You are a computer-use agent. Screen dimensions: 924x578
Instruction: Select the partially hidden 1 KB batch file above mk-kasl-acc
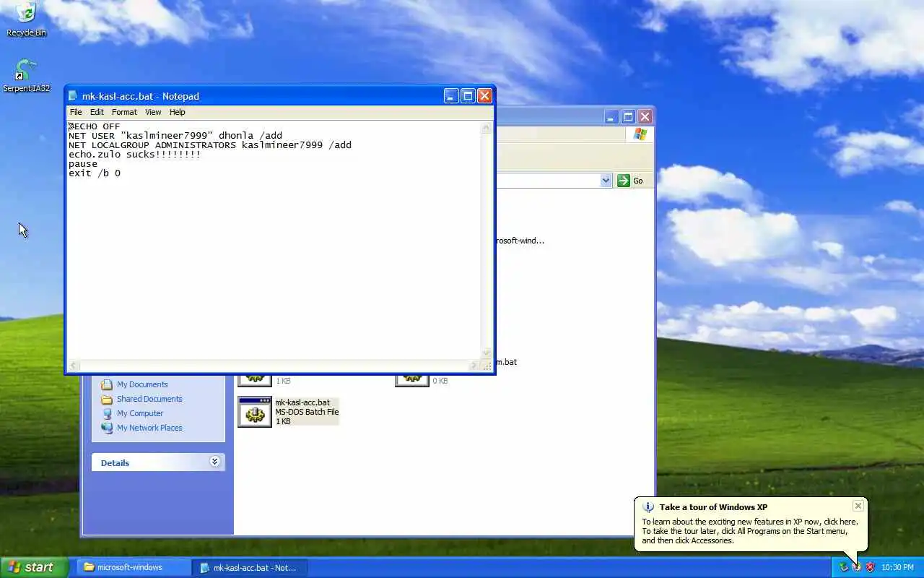click(x=255, y=381)
